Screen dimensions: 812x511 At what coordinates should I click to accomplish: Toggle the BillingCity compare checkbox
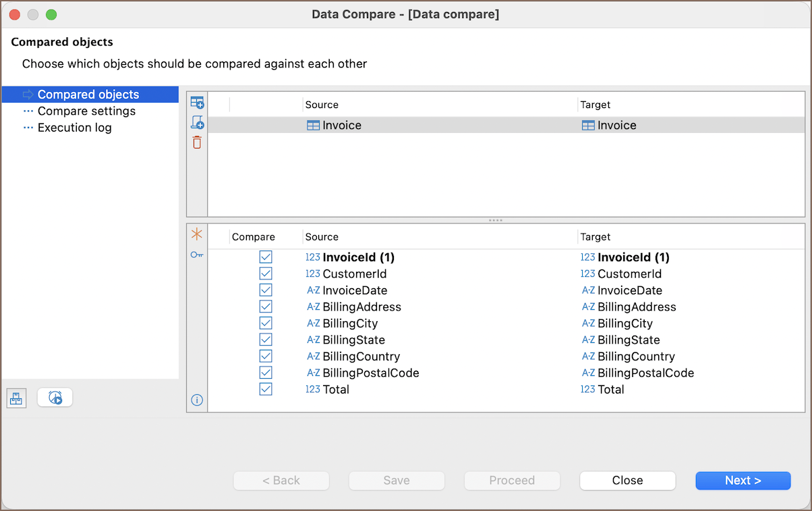click(266, 323)
